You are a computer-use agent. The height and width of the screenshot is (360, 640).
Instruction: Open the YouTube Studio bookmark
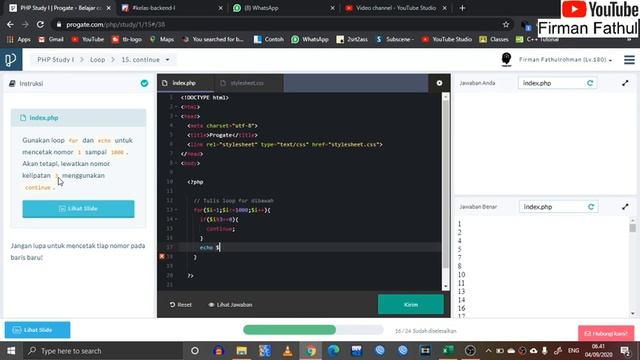(447, 39)
